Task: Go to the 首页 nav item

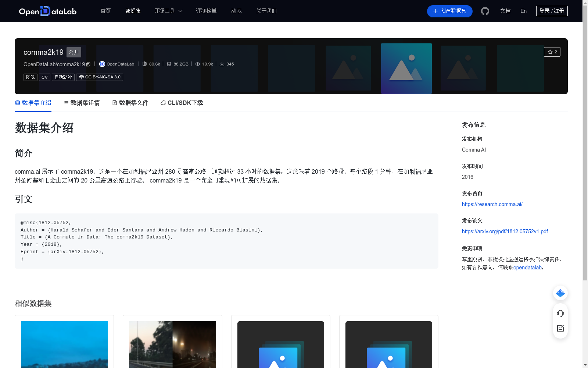Action: tap(105, 11)
